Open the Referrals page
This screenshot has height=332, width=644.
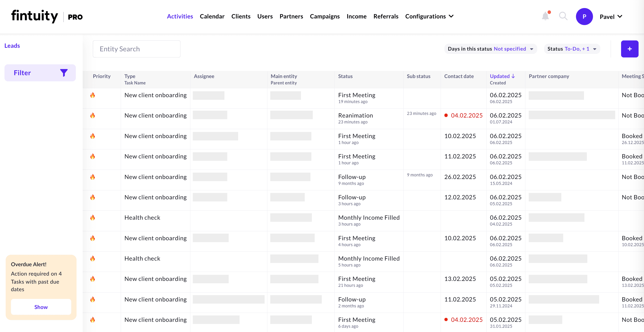coord(386,16)
